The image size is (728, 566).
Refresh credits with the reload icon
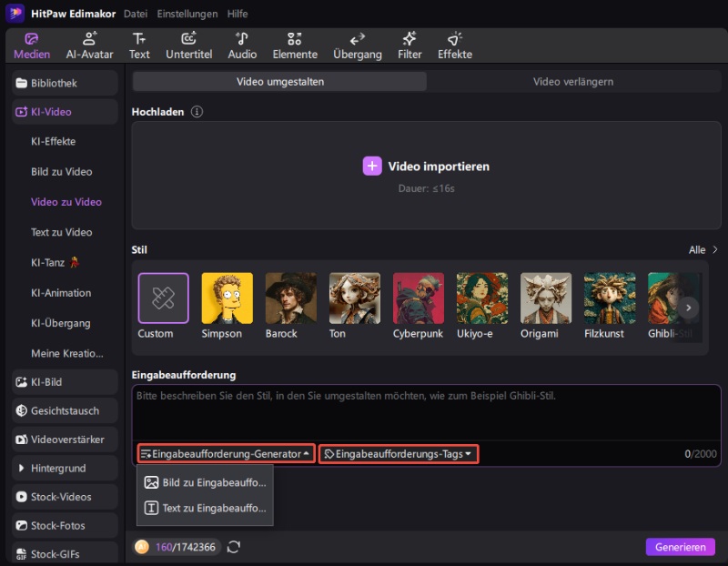point(234,547)
